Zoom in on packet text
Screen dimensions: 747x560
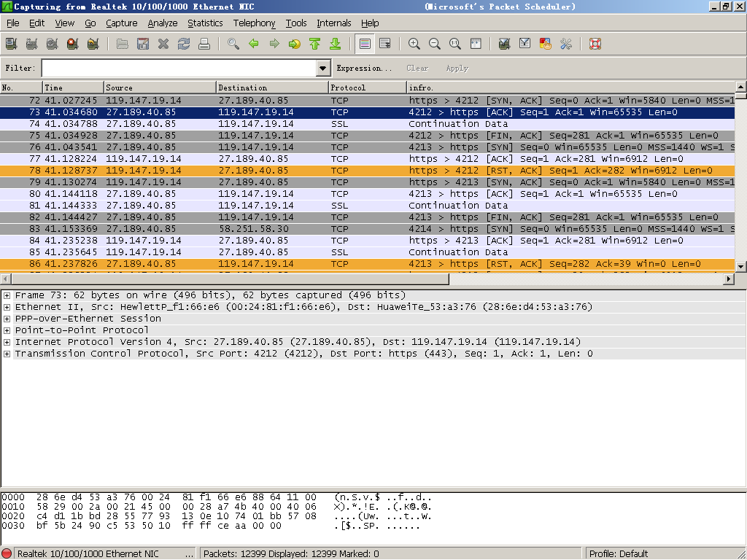point(414,44)
